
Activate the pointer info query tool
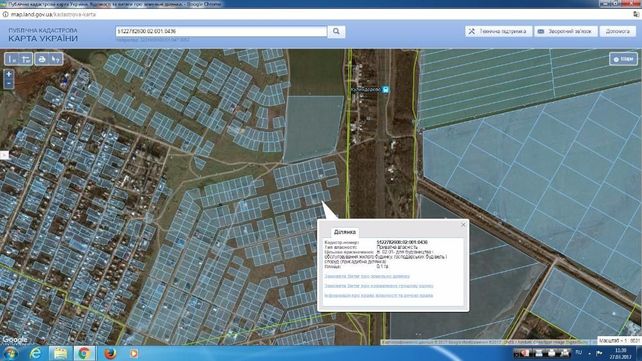tap(56, 59)
